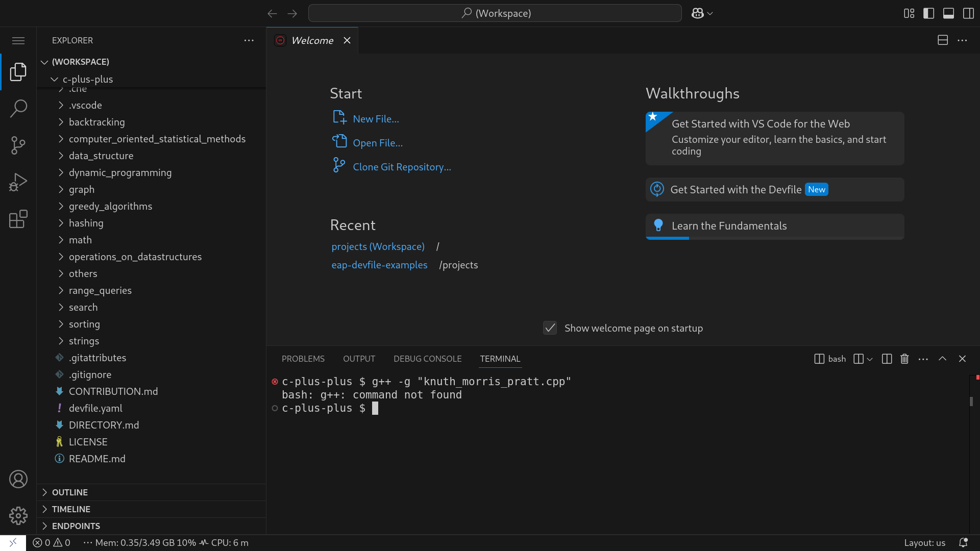Split the terminal panel
Image resolution: width=980 pixels, height=551 pixels.
887,359
